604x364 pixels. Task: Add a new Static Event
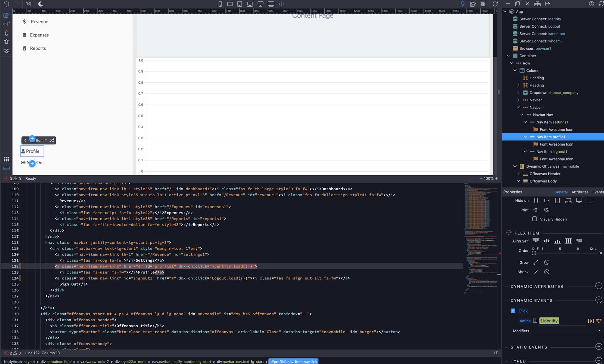click(599, 347)
